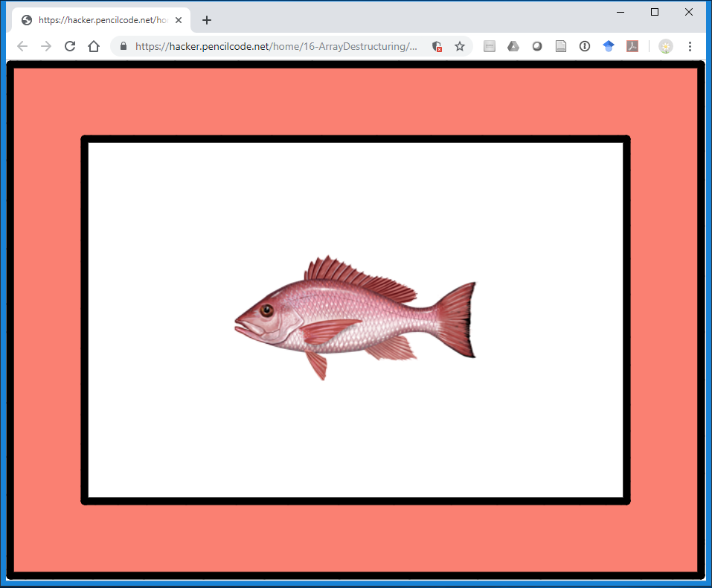Go to the browser home page
The width and height of the screenshot is (712, 588).
coord(94,46)
